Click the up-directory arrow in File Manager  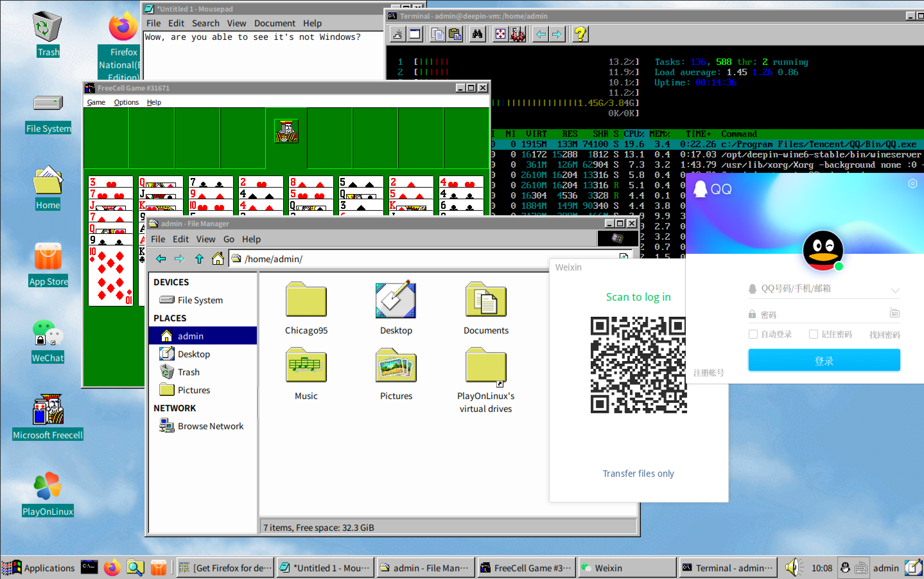(x=199, y=259)
